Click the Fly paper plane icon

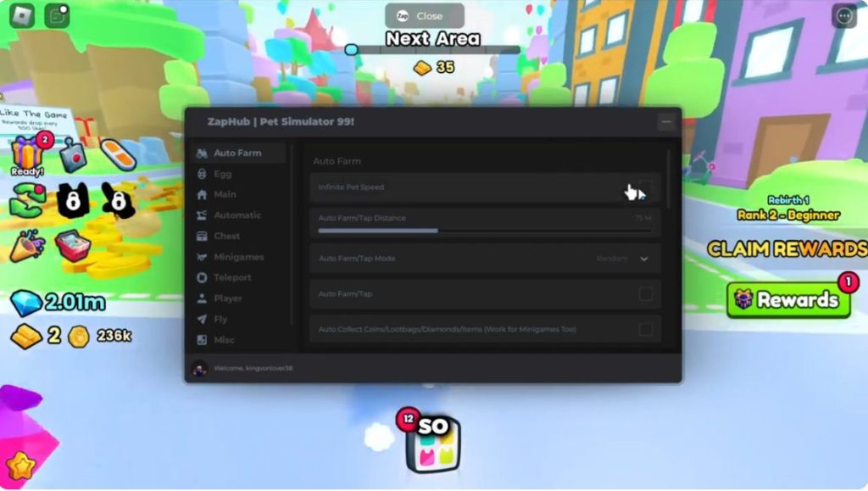click(202, 320)
